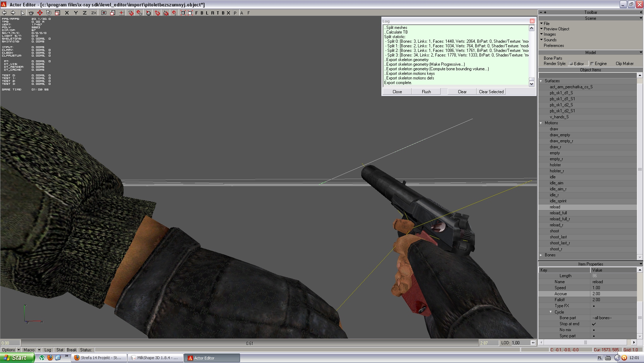Collapse the Item Properties section arrow

coord(641,264)
